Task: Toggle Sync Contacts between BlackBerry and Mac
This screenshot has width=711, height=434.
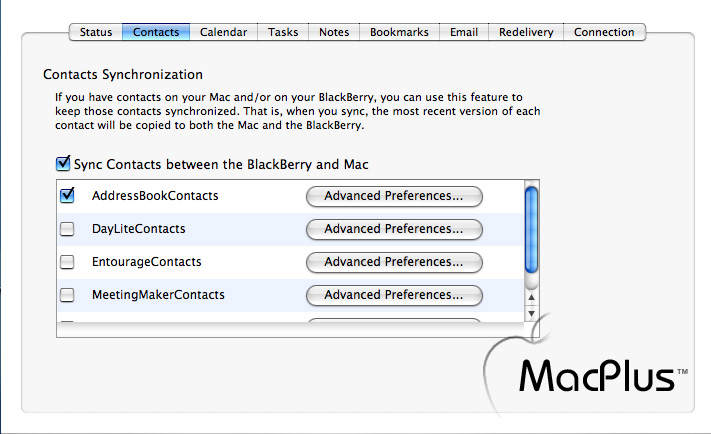Action: click(x=63, y=164)
